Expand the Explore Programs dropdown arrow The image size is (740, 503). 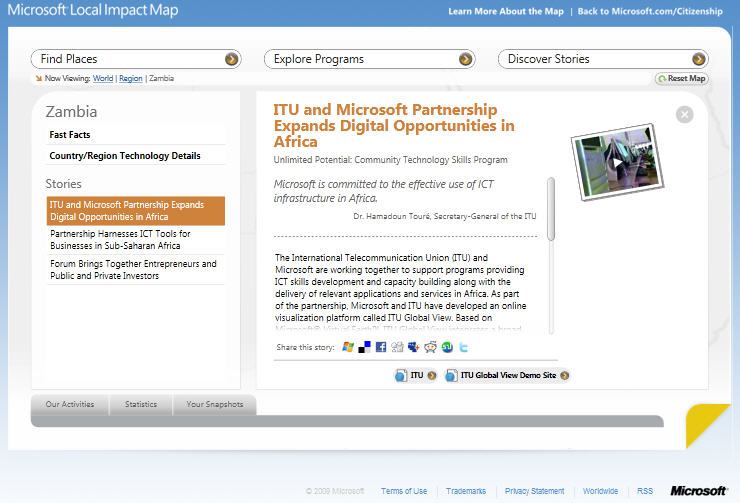465,59
